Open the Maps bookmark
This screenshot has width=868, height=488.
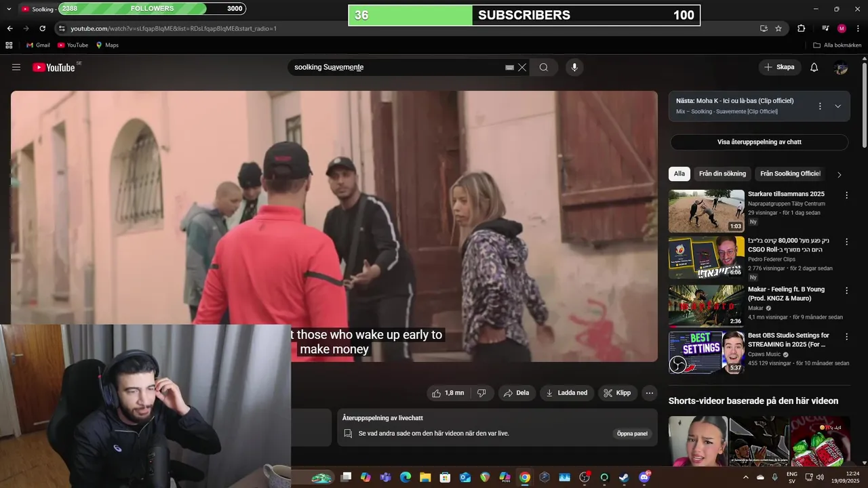tap(107, 45)
